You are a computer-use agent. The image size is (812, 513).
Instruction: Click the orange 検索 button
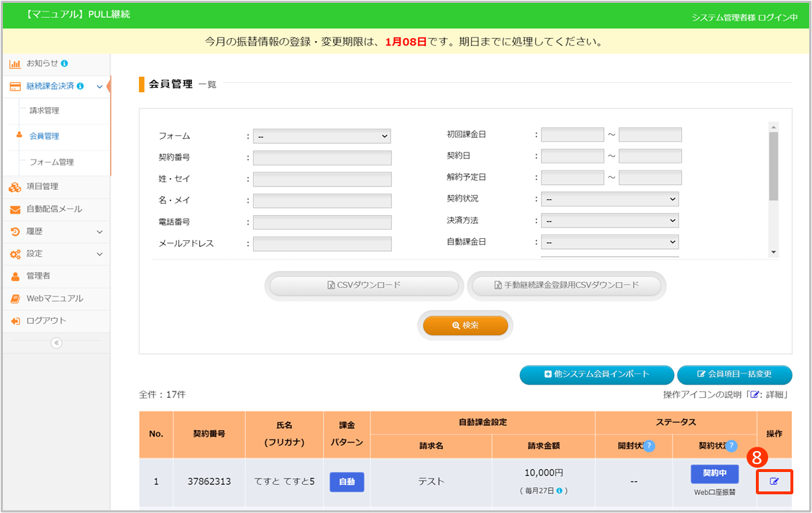[465, 325]
